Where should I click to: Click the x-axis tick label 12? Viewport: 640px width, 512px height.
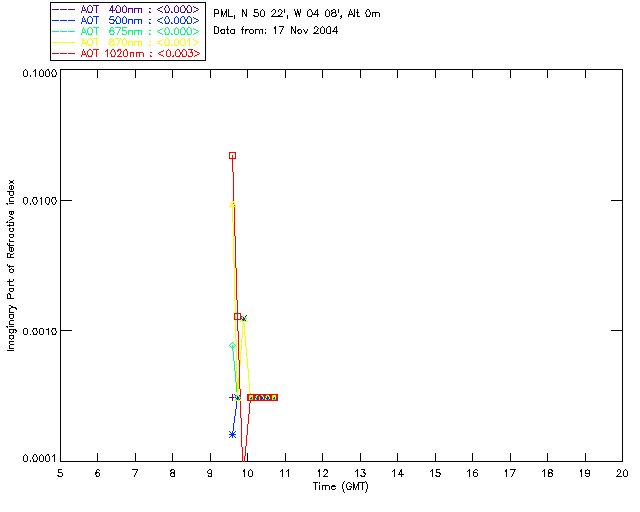click(322, 473)
